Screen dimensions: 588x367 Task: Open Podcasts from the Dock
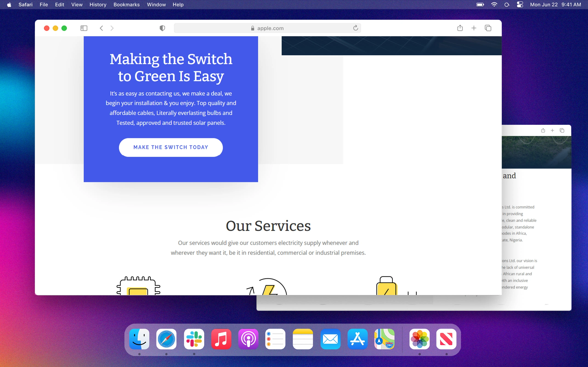(x=248, y=339)
